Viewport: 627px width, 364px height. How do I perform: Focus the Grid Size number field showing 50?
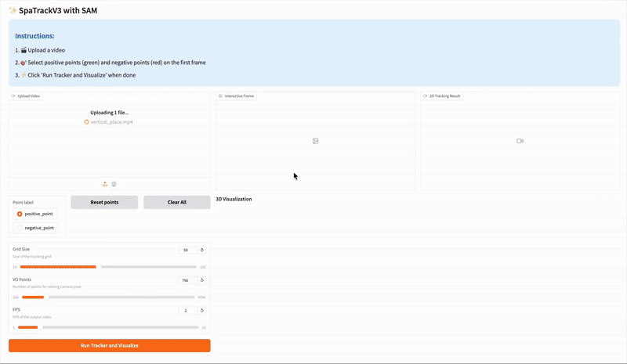click(187, 250)
